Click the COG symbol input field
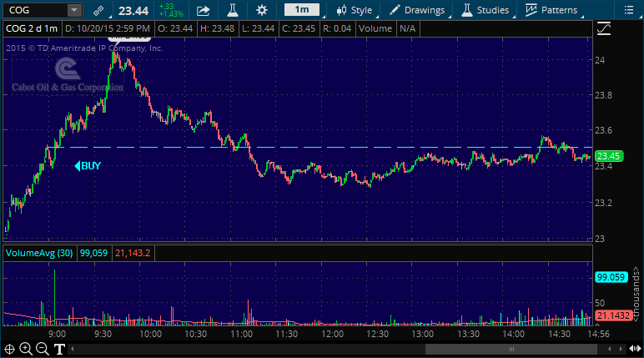Viewport: 644px width, 358px height. tap(35, 10)
